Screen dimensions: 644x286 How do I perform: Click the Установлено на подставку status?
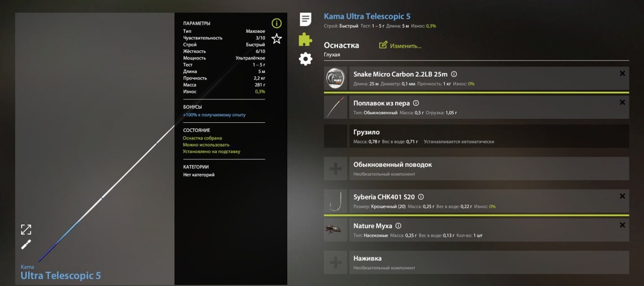(211, 151)
